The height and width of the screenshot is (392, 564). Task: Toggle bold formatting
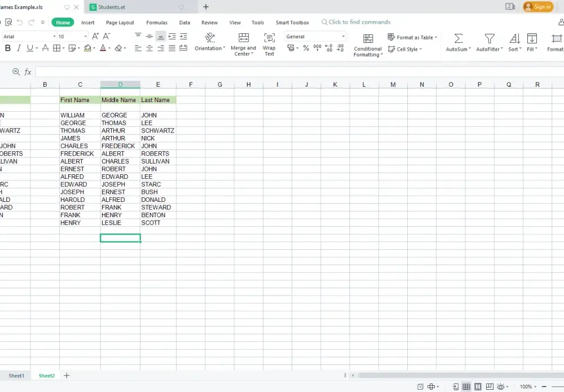pyautogui.click(x=7, y=48)
